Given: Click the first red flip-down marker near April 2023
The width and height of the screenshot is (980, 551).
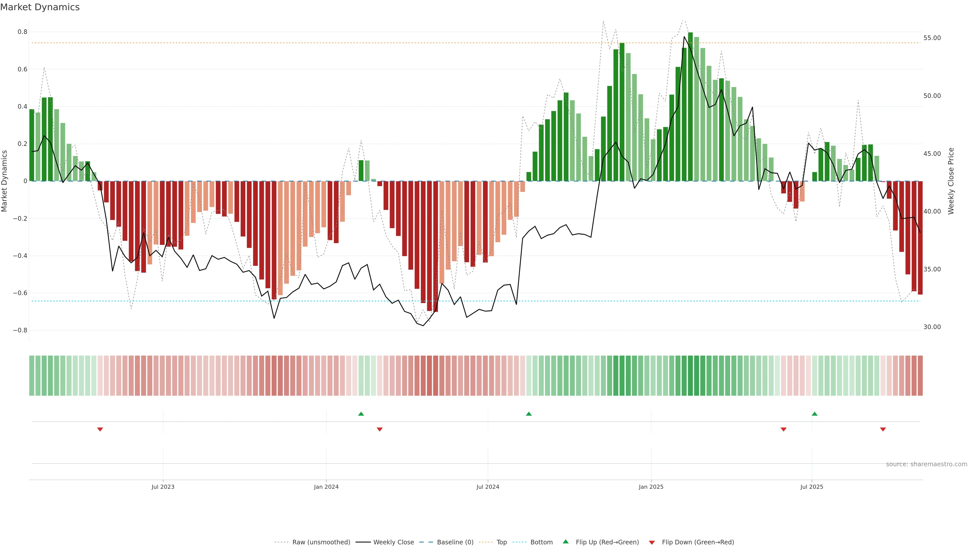Looking at the screenshot, I should pos(100,429).
